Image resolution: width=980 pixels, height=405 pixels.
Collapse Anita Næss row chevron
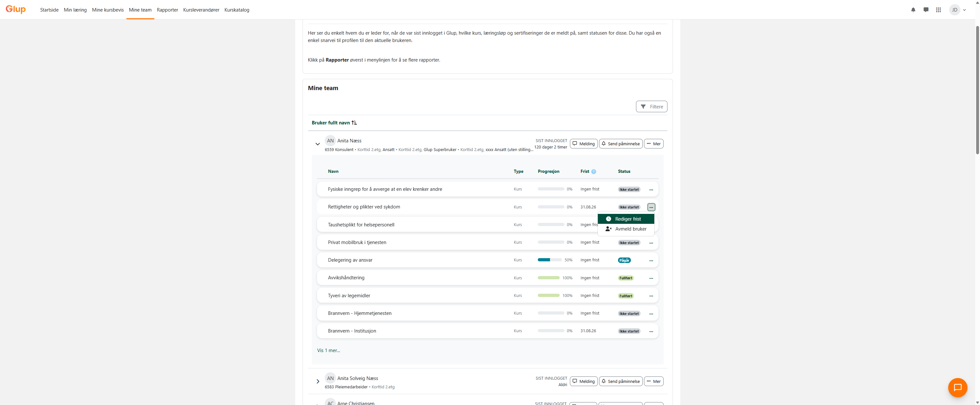pyautogui.click(x=317, y=144)
